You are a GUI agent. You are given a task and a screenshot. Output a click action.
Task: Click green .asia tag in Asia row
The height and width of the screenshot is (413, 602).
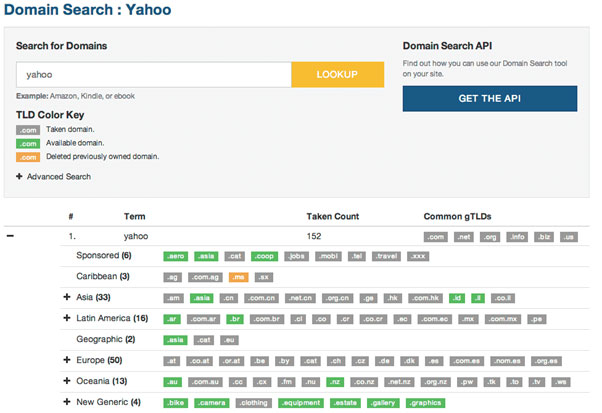click(202, 298)
